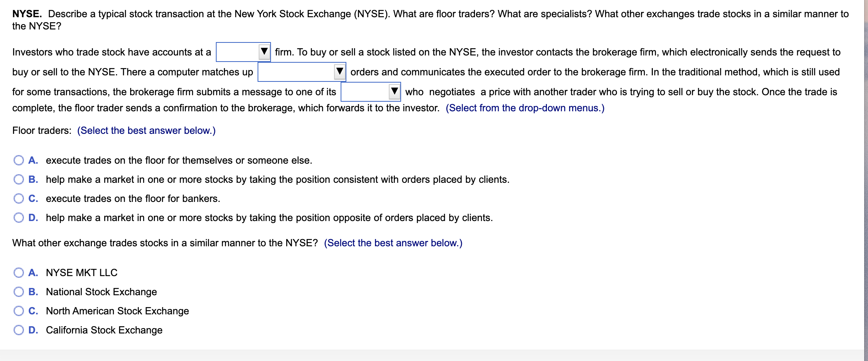Viewport: 868px width, 361px height.
Task: Select NYSE MKT LLC radio button
Action: click(19, 273)
